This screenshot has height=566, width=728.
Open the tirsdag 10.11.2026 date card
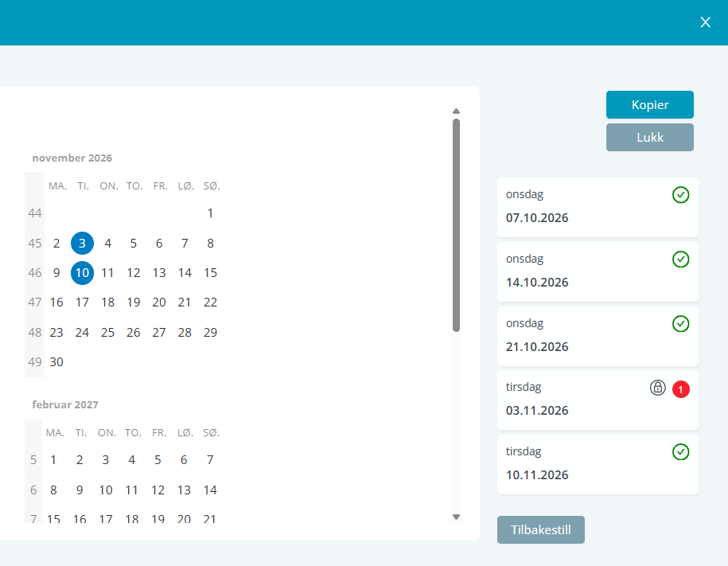point(598,464)
